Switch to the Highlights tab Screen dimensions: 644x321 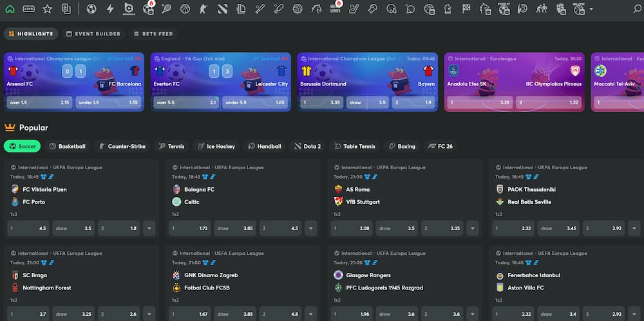click(31, 34)
